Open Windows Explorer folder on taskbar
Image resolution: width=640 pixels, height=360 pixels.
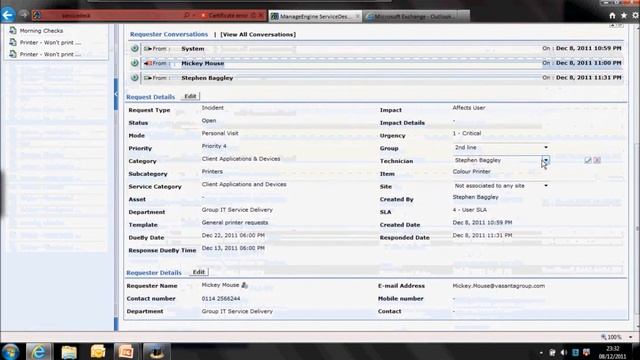coord(69,351)
